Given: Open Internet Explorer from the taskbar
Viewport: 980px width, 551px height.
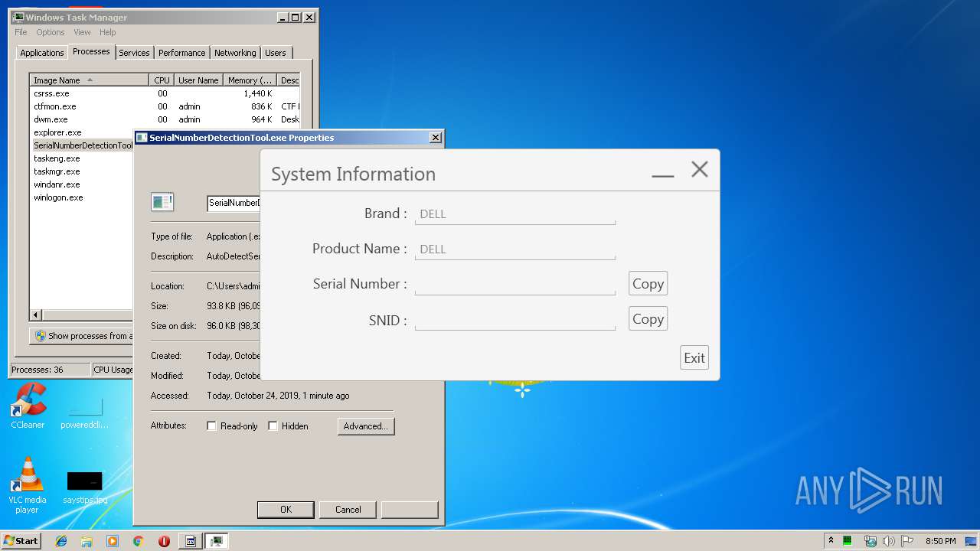Looking at the screenshot, I should [x=61, y=541].
